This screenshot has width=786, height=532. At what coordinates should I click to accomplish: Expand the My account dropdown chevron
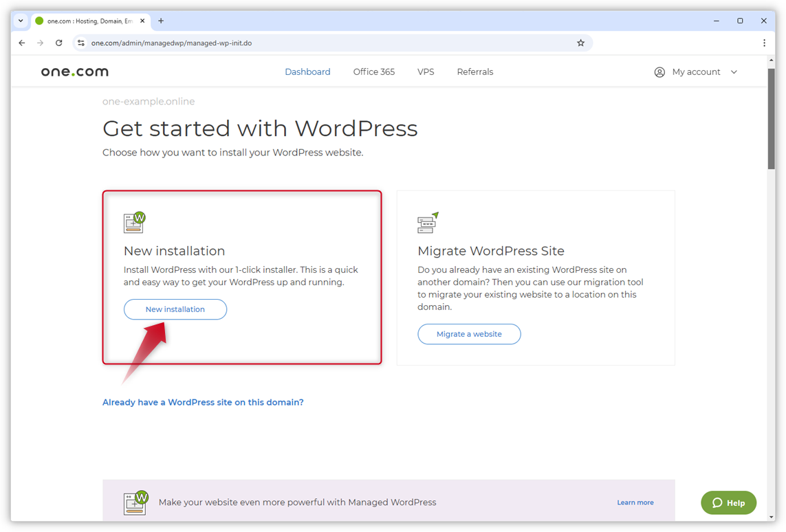(x=734, y=71)
